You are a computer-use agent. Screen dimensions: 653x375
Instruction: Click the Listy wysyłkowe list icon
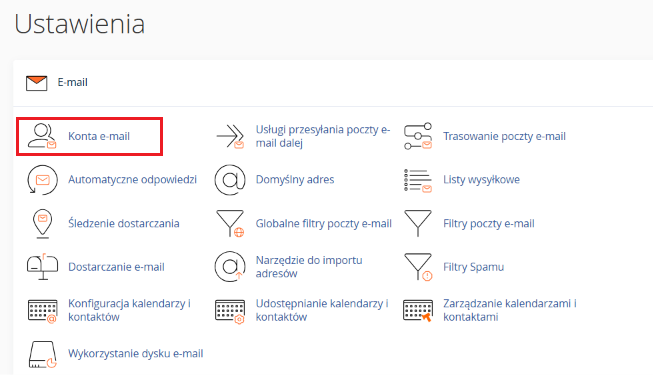418,180
